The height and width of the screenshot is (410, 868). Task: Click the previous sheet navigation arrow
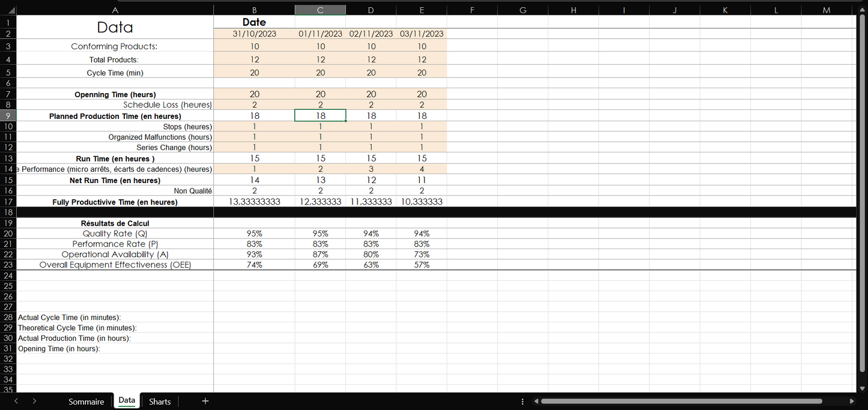pos(16,401)
